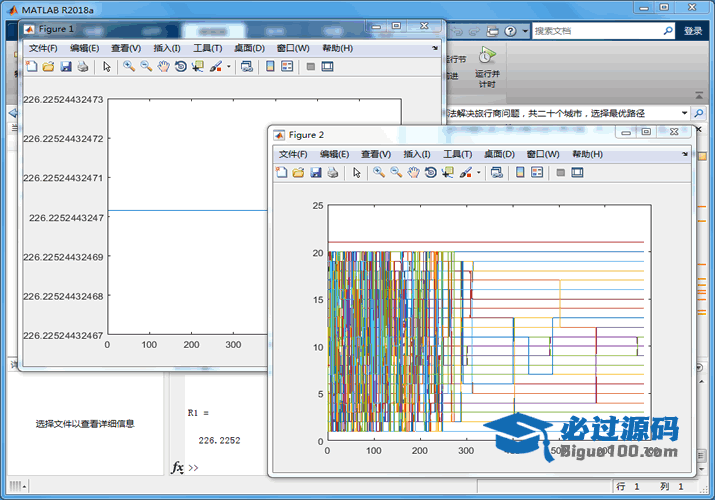This screenshot has width=715, height=500.
Task: Select Zoom In tool in Figure 2 toolbar
Action: tap(379, 172)
